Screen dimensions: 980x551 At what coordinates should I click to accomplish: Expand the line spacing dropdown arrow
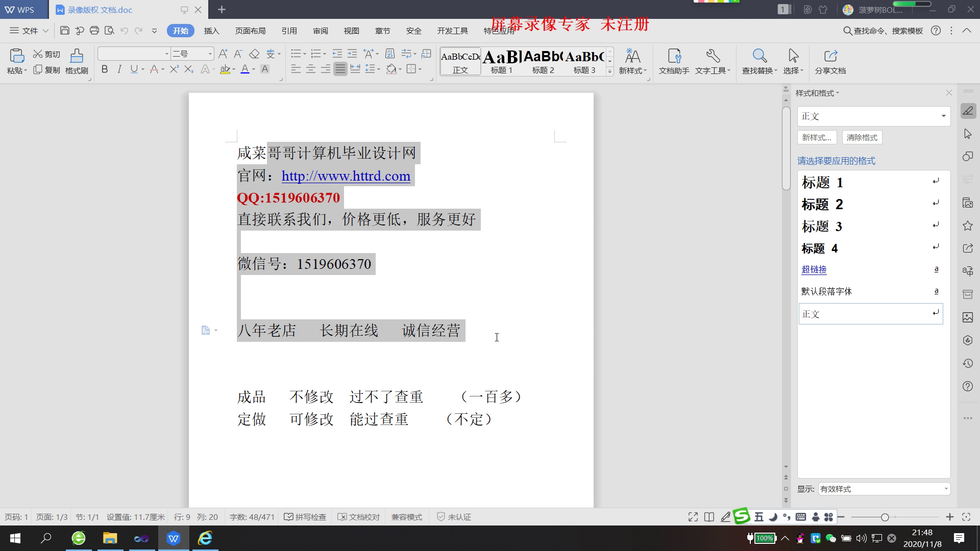378,69
